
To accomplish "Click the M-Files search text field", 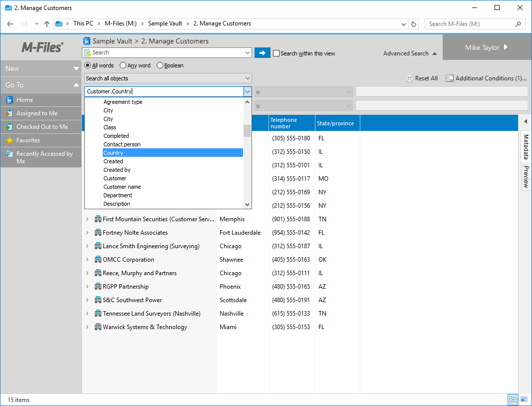I will [167, 52].
